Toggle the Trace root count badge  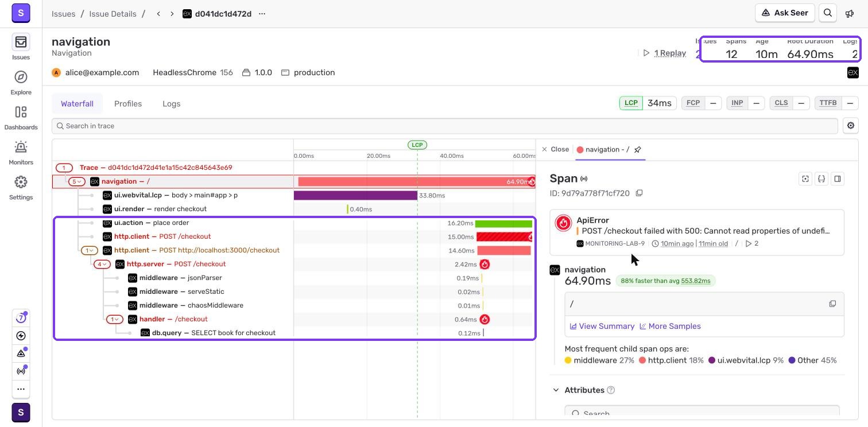click(64, 168)
